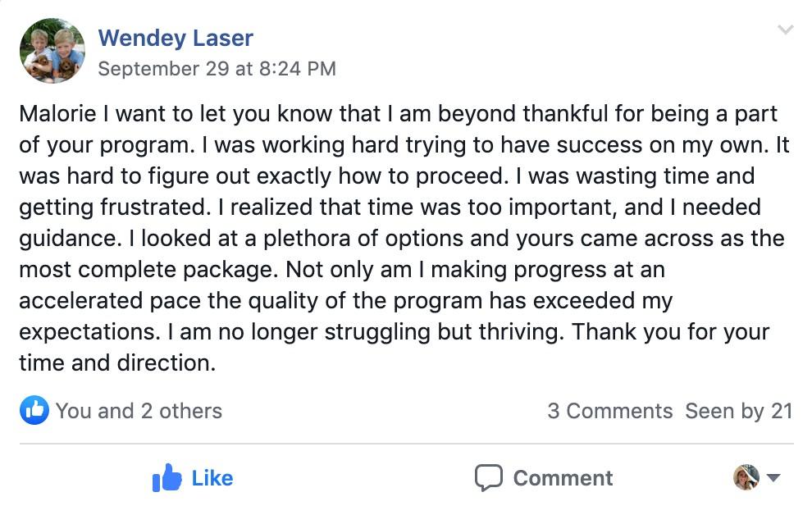Expand the post options chevron at top right
Screen dimensions: 812x506
click(785, 31)
